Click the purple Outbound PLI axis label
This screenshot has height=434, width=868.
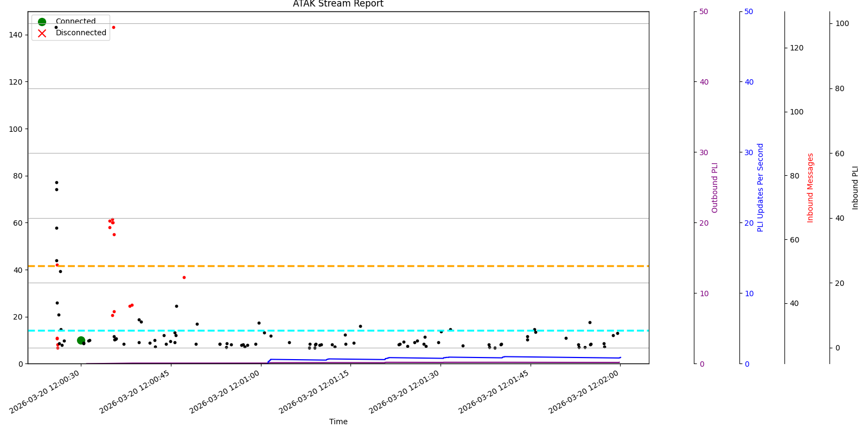(x=714, y=188)
